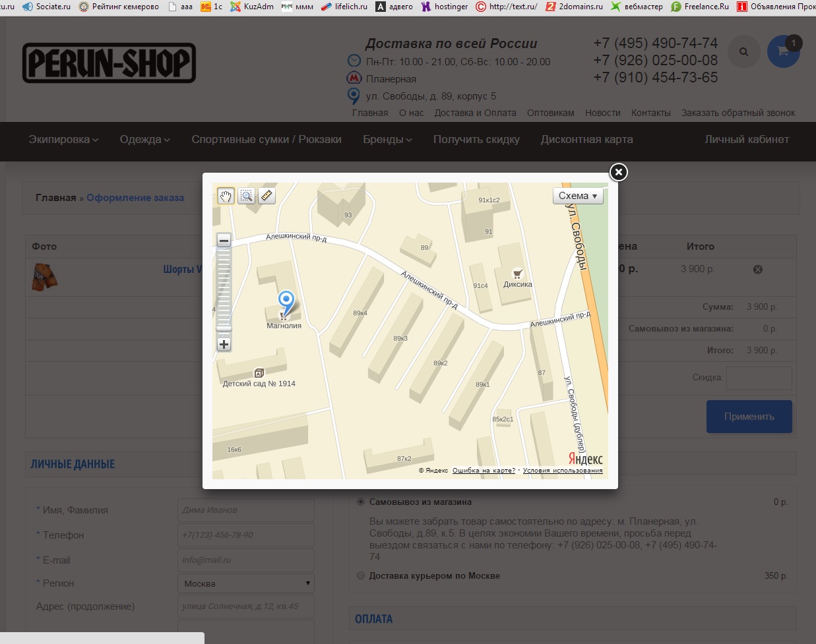
Task: Open the Оптовикам page
Action: click(x=551, y=113)
